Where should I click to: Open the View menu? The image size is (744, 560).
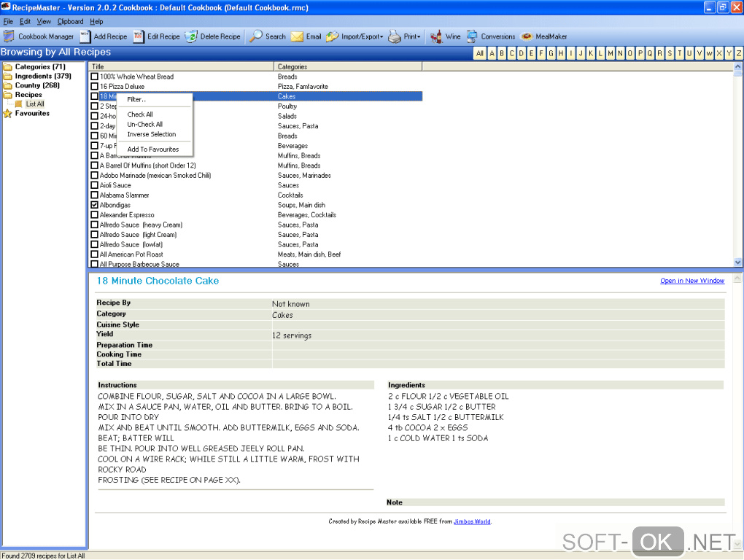click(44, 21)
